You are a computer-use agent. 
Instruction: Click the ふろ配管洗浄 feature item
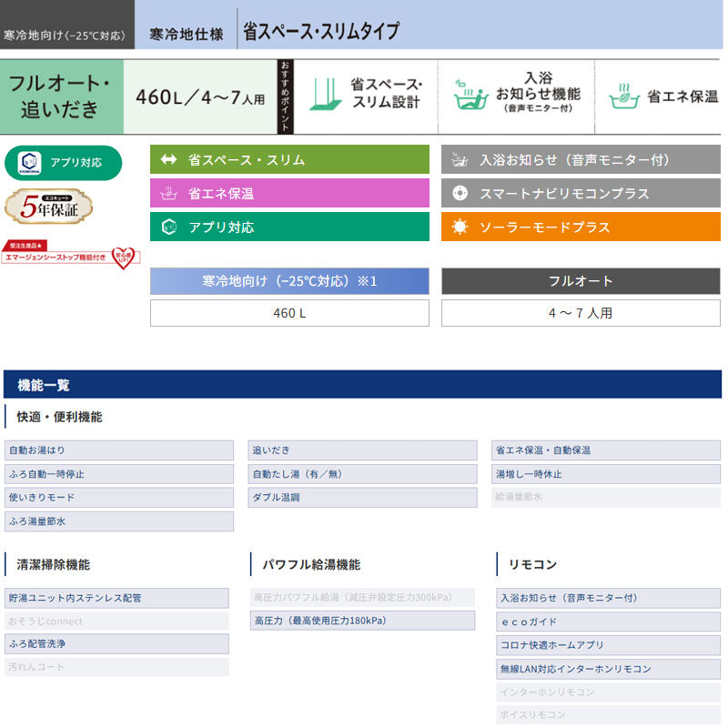116,644
